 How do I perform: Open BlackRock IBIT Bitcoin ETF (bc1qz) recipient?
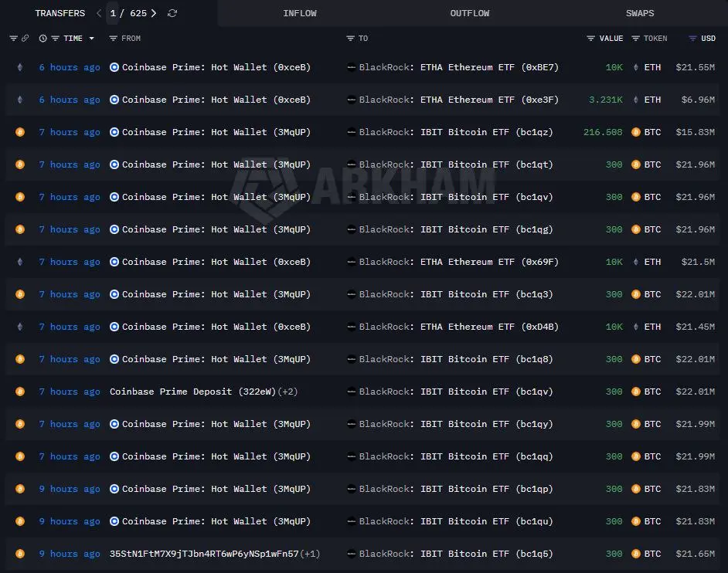[x=456, y=132]
